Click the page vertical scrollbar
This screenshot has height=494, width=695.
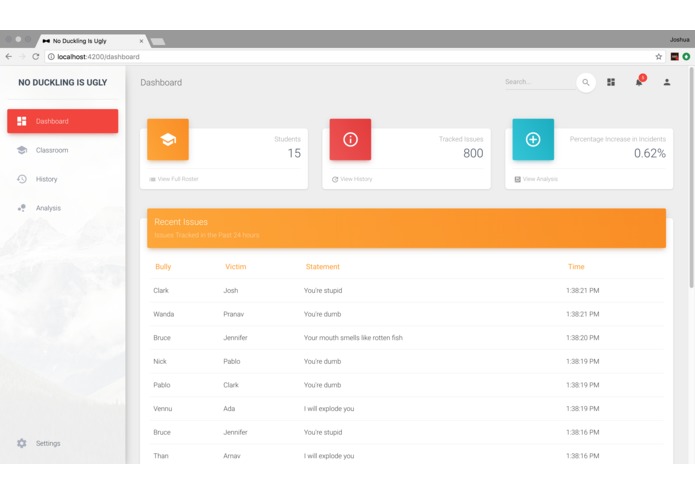click(x=691, y=177)
